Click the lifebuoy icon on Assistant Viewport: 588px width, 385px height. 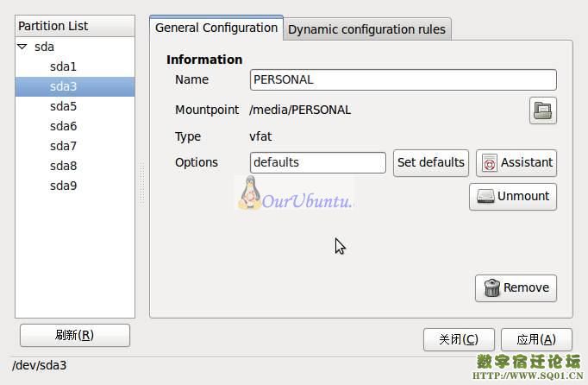[490, 163]
